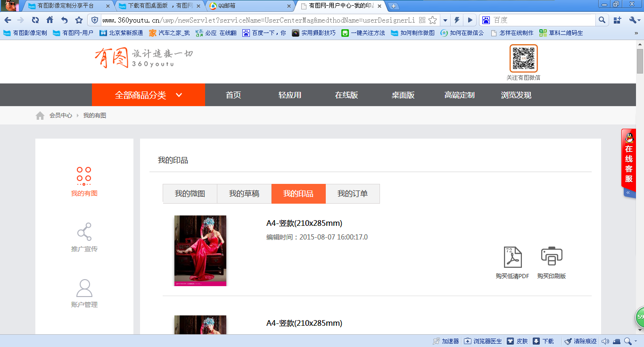Screen dimensions: 644x347
Task: Switch to the 有图影像定制分享平台 tab
Action: [69, 6]
